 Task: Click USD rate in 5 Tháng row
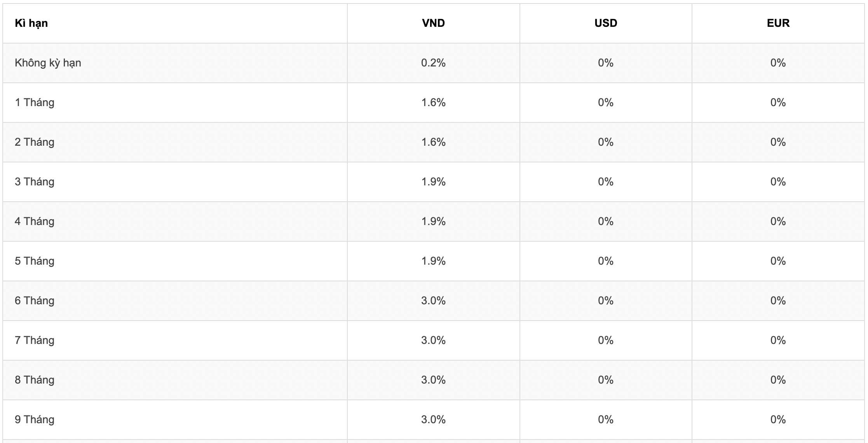[606, 261]
